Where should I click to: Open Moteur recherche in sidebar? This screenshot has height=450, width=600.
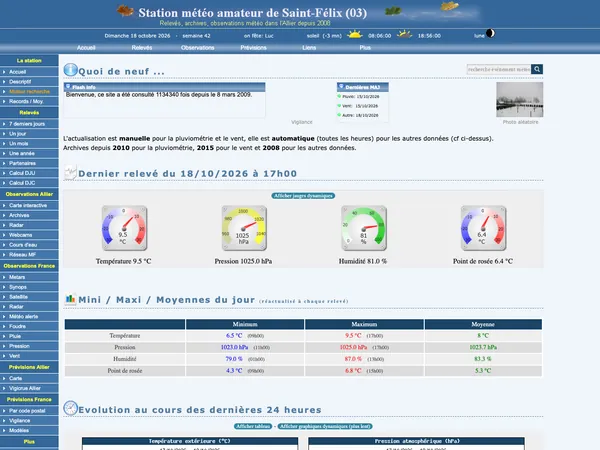[x=29, y=91]
